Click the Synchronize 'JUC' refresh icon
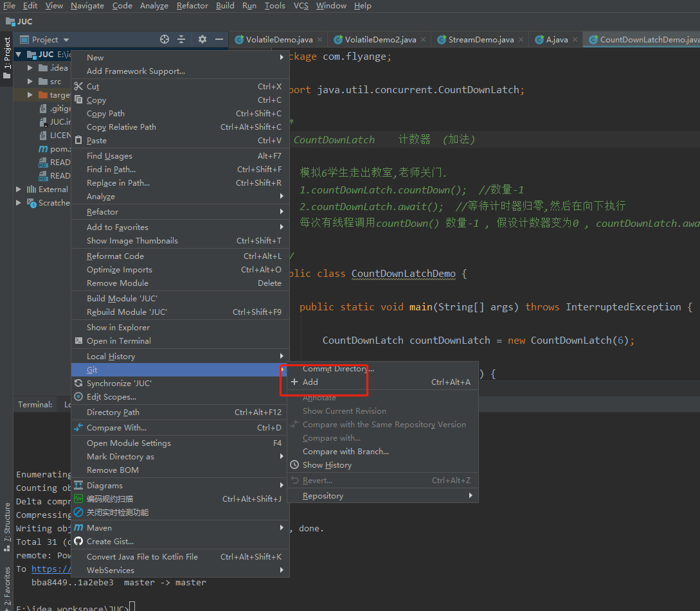 (78, 384)
